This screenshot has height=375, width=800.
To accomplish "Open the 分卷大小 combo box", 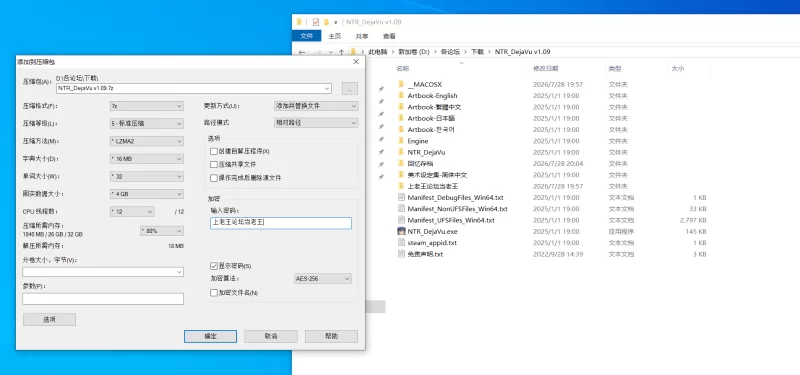I will [103, 272].
